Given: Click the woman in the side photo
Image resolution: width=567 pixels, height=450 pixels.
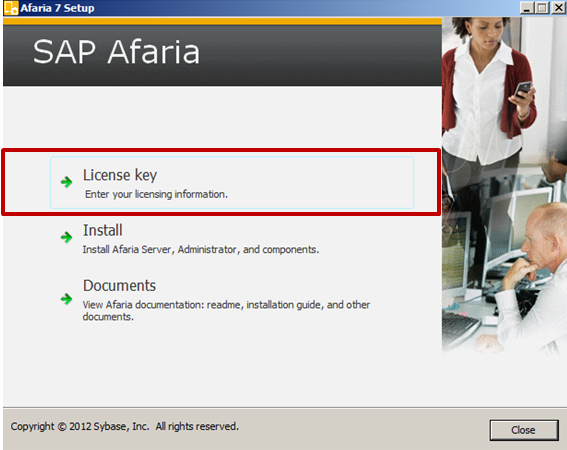Looking at the screenshot, I should pos(488,90).
